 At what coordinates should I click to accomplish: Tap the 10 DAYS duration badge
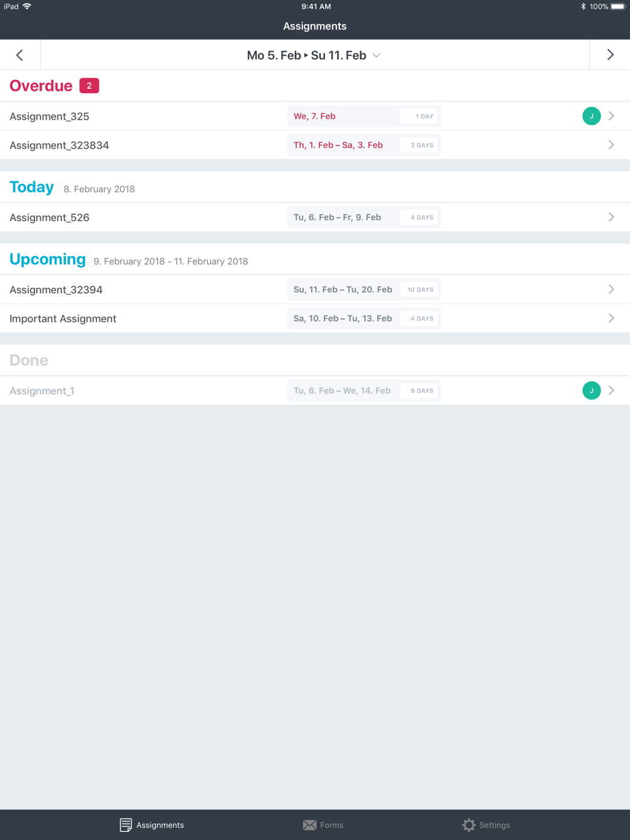point(420,290)
